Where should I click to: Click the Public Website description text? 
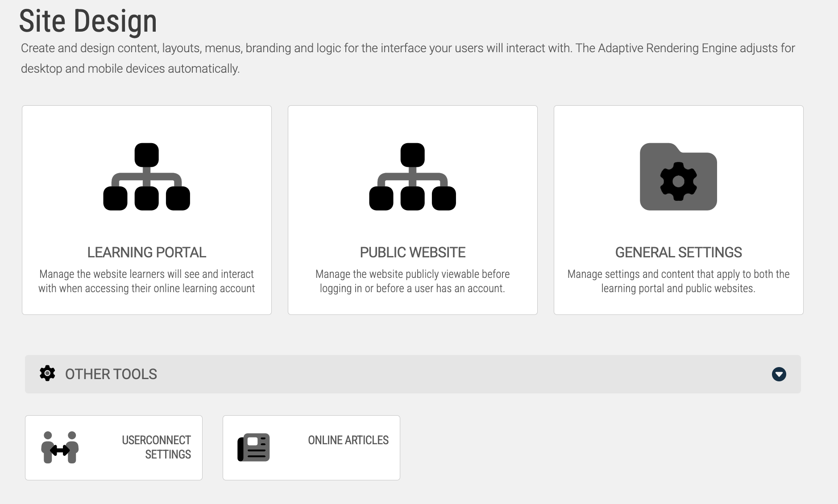pos(412,281)
